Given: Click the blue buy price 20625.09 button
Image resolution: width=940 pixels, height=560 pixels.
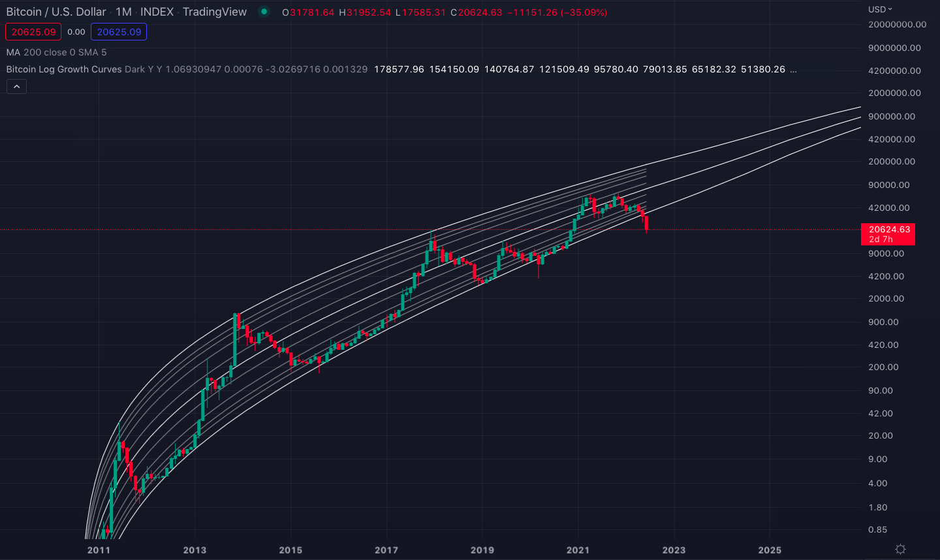Looking at the screenshot, I should 119,32.
